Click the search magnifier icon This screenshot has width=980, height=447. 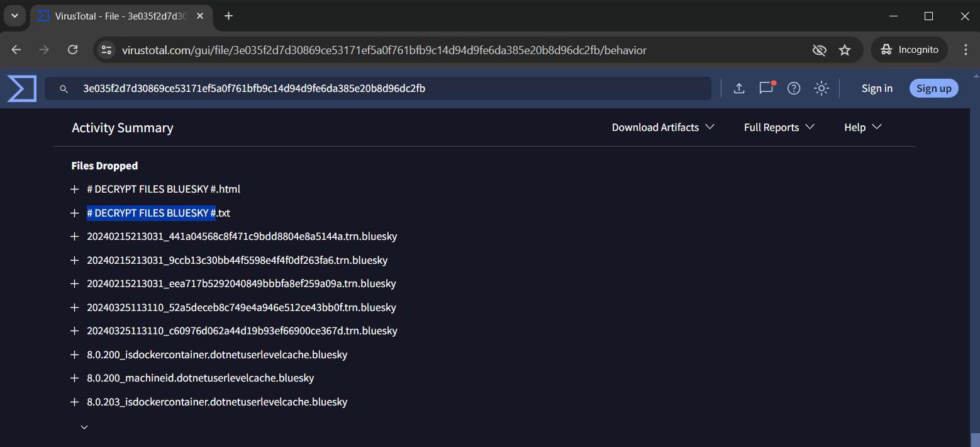64,89
